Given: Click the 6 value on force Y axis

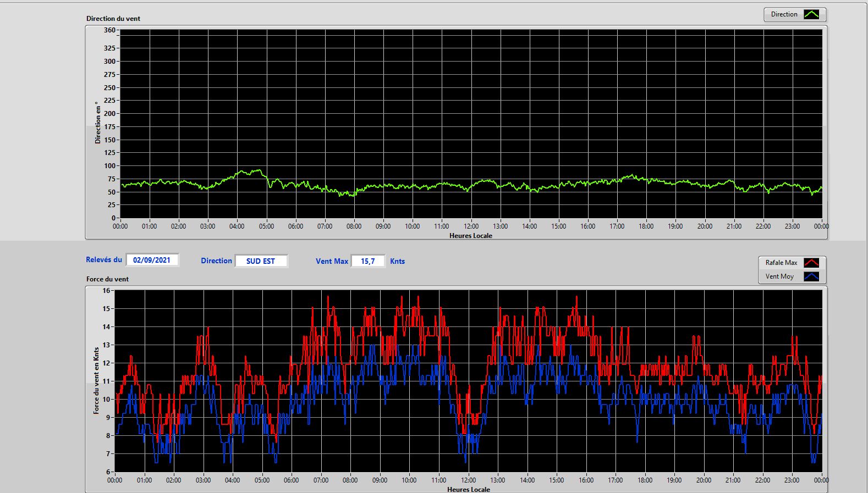Looking at the screenshot, I should click(108, 472).
